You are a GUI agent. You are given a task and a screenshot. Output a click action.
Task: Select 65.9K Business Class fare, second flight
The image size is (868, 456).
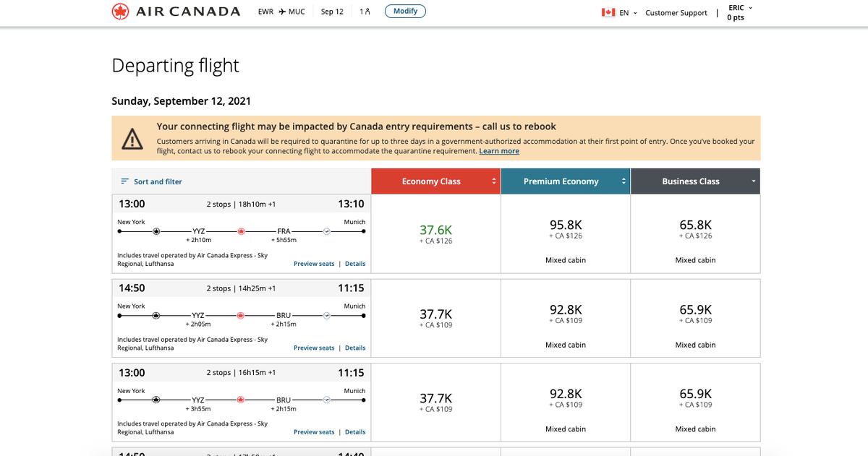point(695,314)
